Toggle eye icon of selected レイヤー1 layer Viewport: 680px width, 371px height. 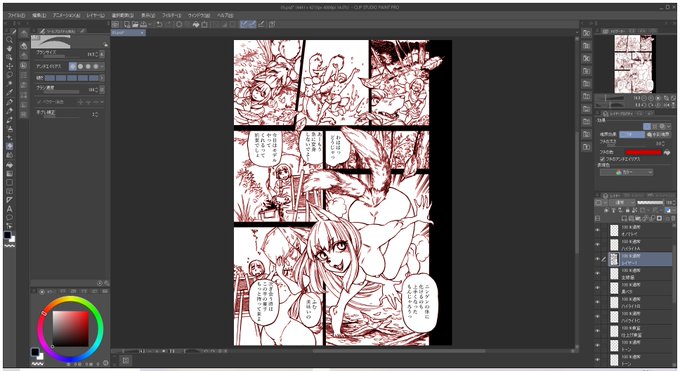[x=598, y=259]
